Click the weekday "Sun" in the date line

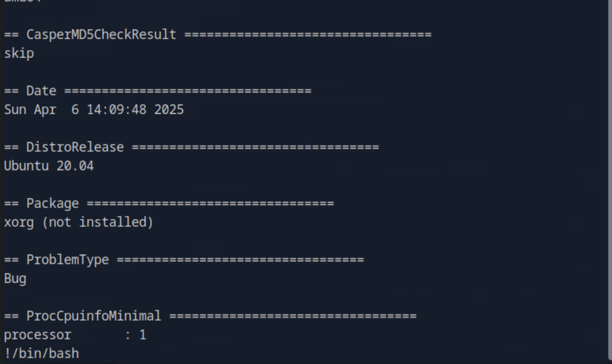click(15, 110)
